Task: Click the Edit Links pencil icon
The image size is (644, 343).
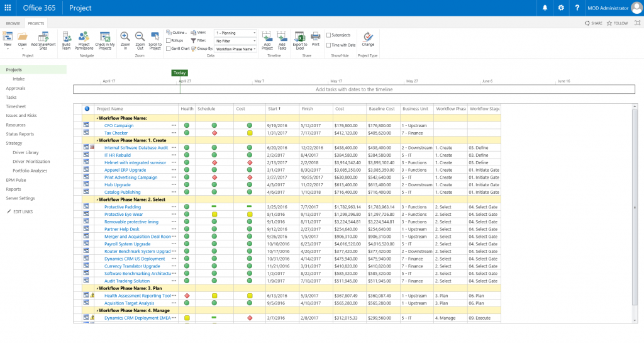Action: coord(9,211)
